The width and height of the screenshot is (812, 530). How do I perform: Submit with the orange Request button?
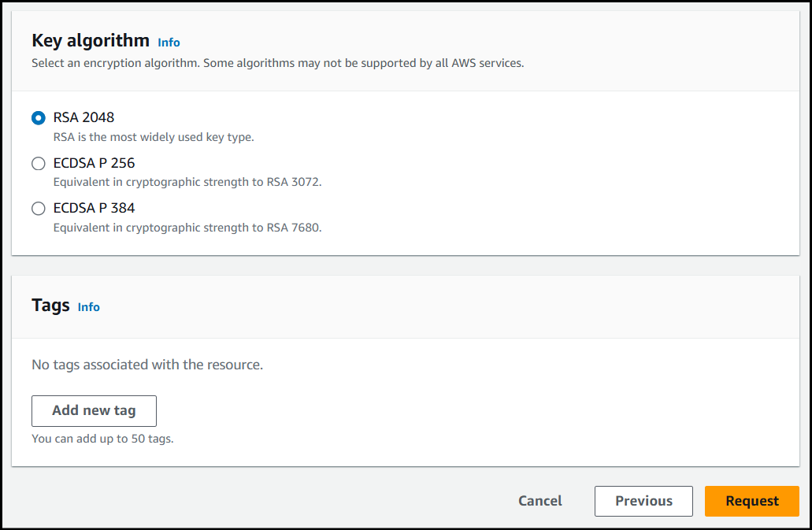pyautogui.click(x=751, y=501)
